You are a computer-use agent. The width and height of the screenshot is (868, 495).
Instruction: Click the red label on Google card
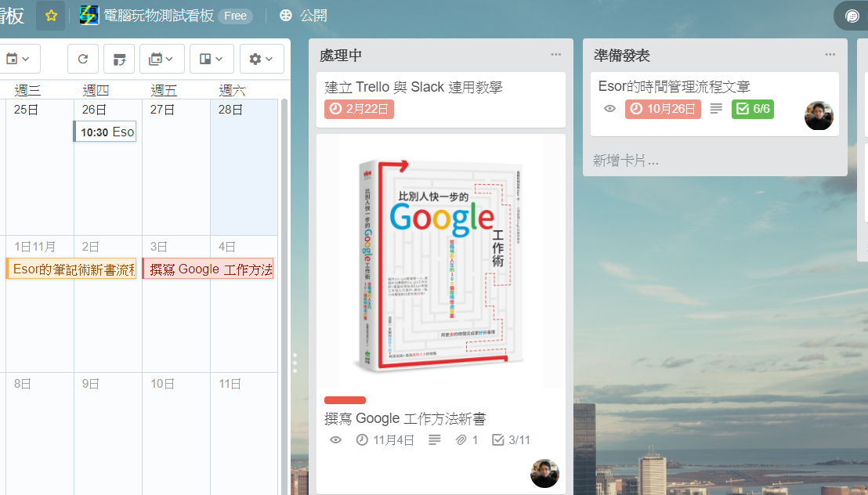(x=345, y=400)
